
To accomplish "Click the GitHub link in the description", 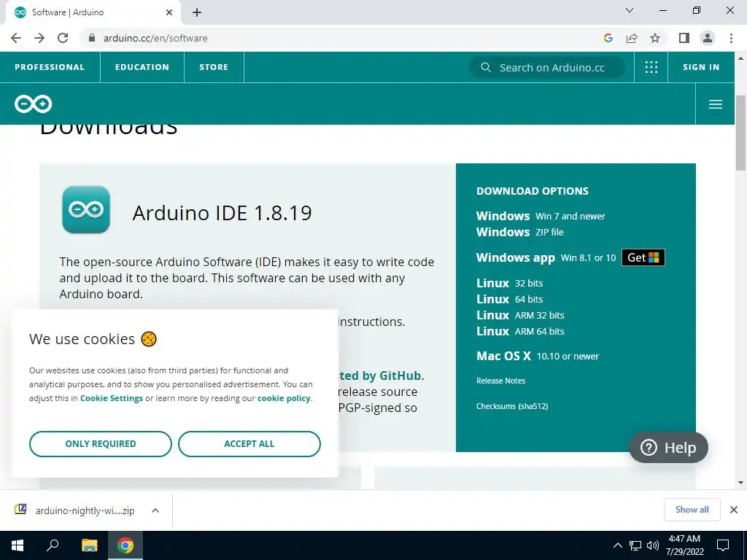I will (381, 376).
